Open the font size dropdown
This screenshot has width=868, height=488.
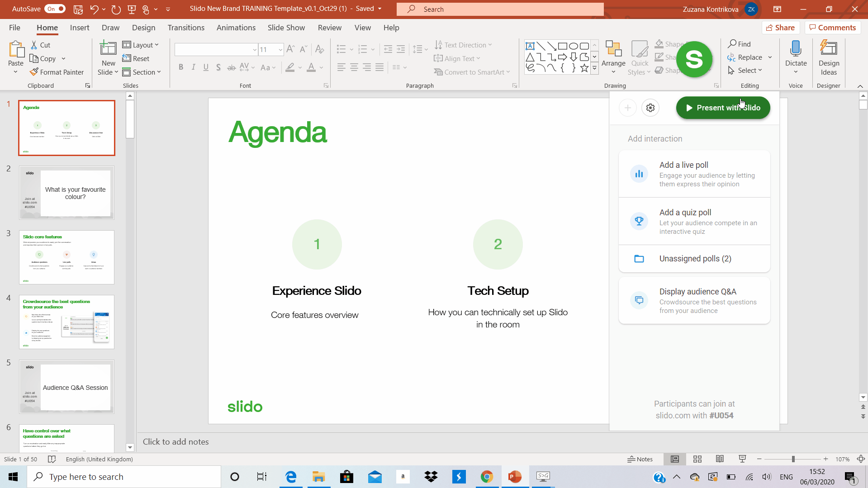tap(280, 49)
